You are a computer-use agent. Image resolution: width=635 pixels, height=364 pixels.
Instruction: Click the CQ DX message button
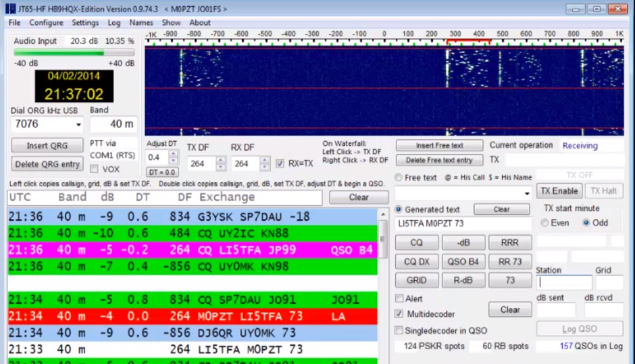point(416,261)
